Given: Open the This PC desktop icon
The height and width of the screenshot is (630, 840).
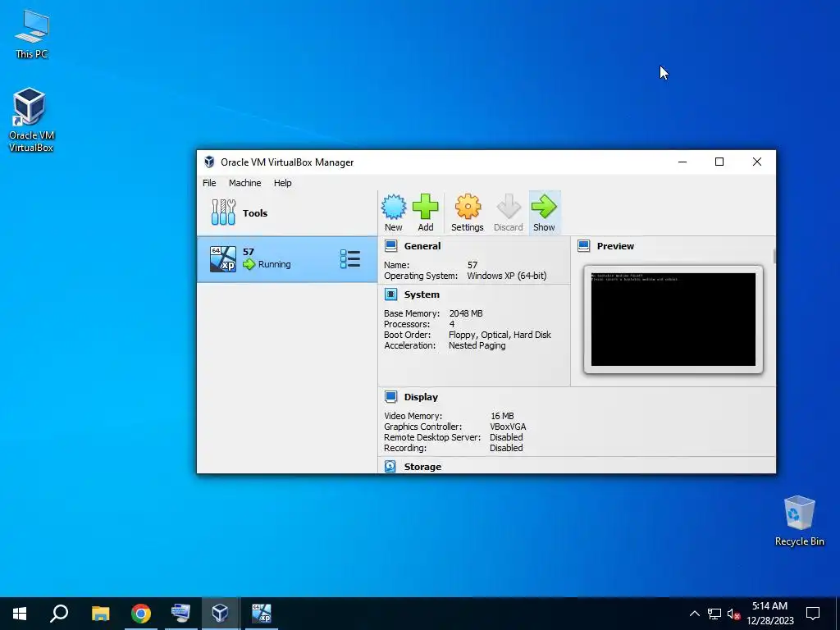Looking at the screenshot, I should pos(32,34).
